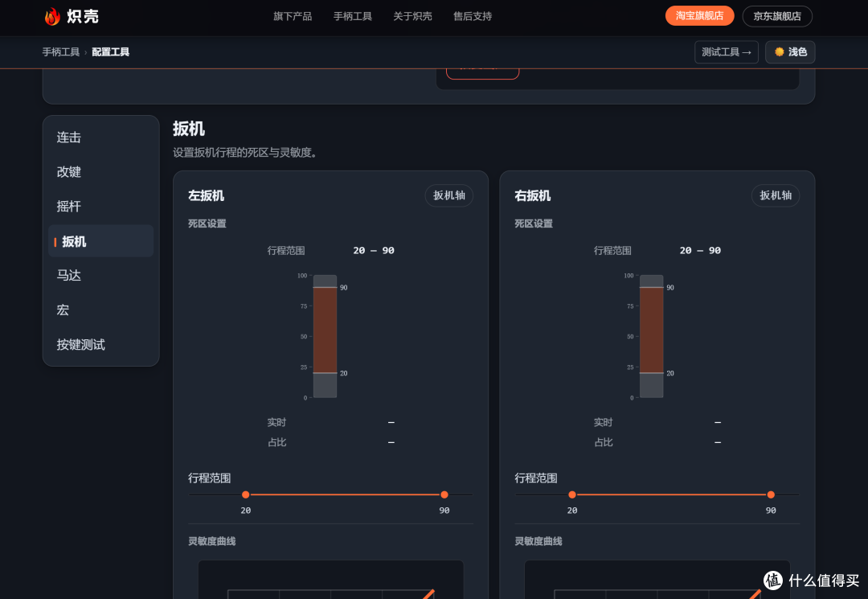Select 扳机 in the sidebar
The width and height of the screenshot is (868, 599).
[x=100, y=241]
